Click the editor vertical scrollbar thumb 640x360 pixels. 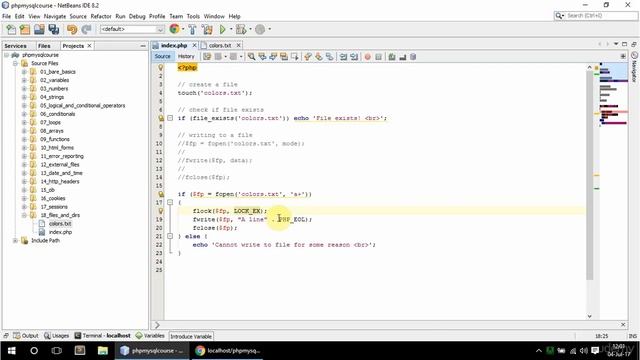[x=589, y=176]
